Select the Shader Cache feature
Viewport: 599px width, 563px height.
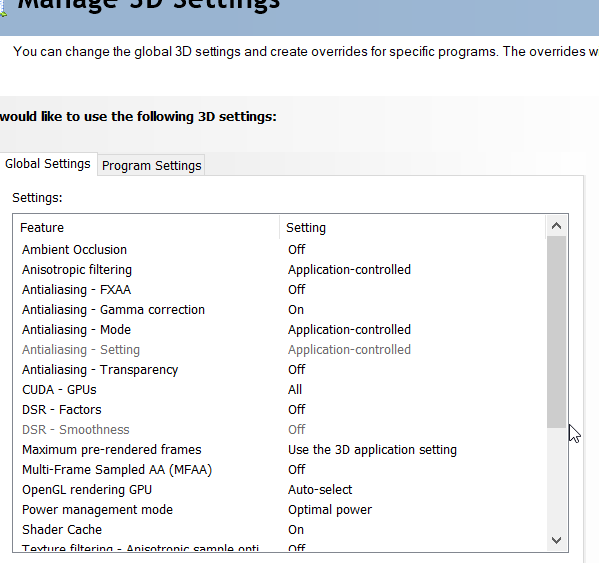click(62, 530)
